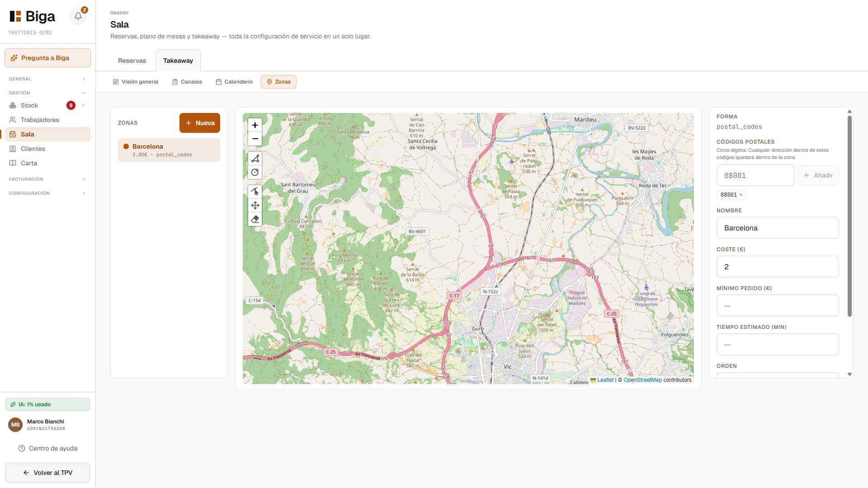Collapse the Gestión section
This screenshot has width=868, height=488.
tap(47, 93)
